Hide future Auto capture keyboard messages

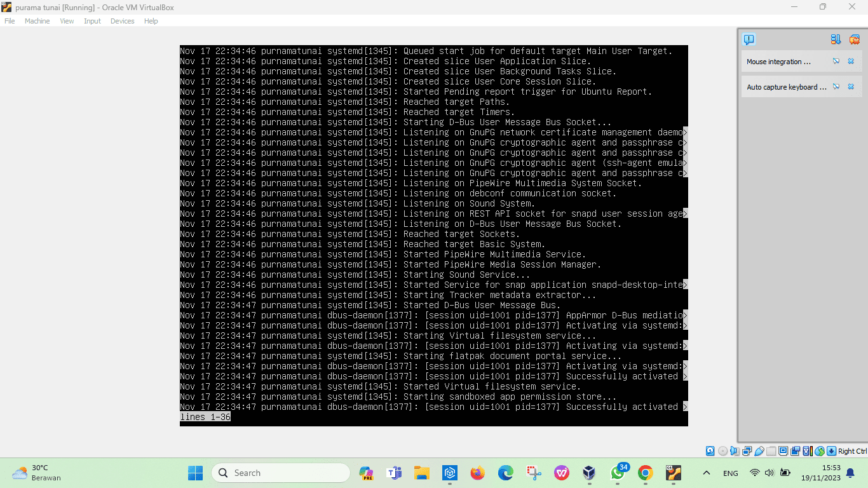click(836, 86)
